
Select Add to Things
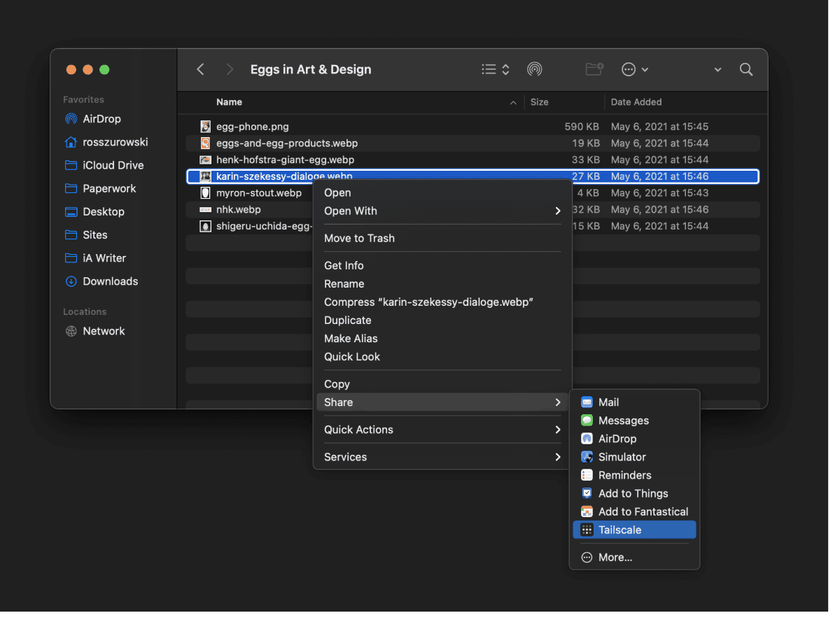[632, 493]
